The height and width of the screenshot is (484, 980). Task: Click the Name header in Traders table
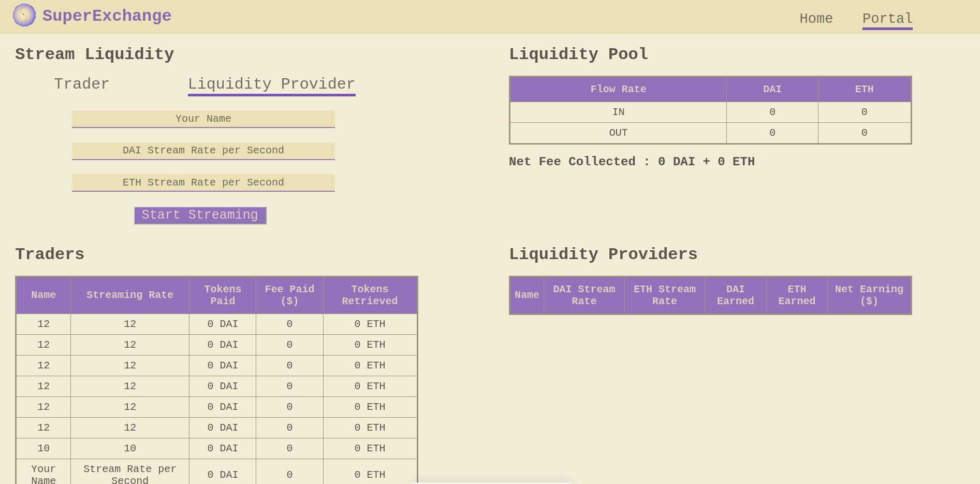pos(43,295)
